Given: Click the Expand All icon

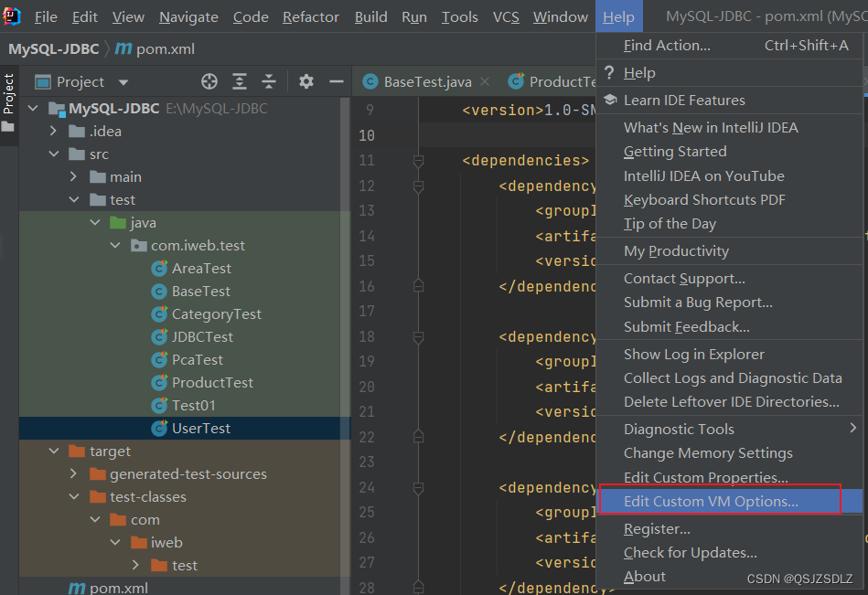Looking at the screenshot, I should (x=240, y=81).
